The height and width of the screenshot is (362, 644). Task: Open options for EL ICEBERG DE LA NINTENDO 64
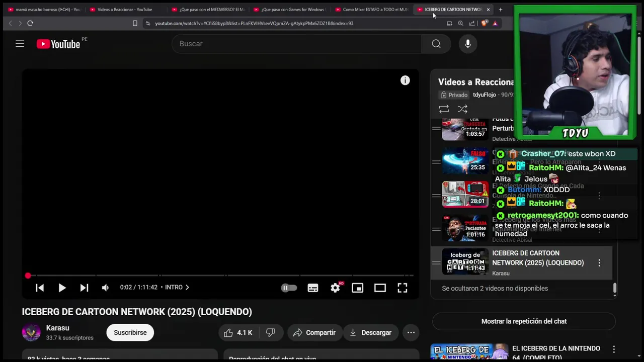614,349
